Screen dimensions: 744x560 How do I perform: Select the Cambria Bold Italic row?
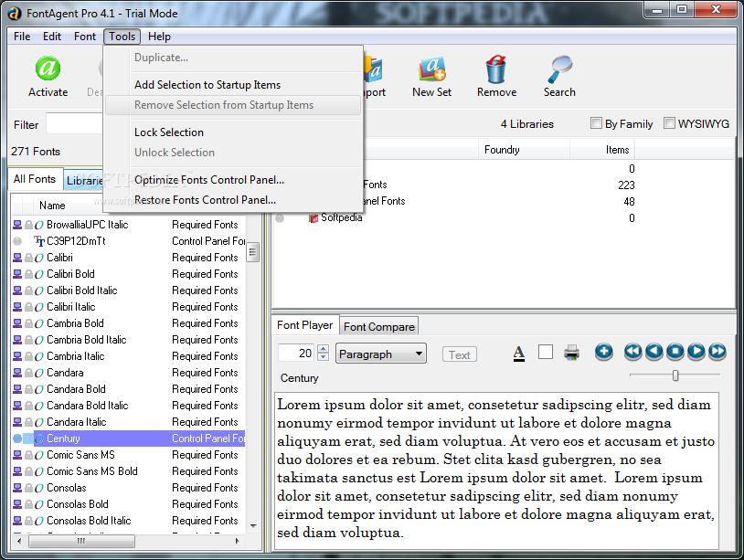coord(128,340)
